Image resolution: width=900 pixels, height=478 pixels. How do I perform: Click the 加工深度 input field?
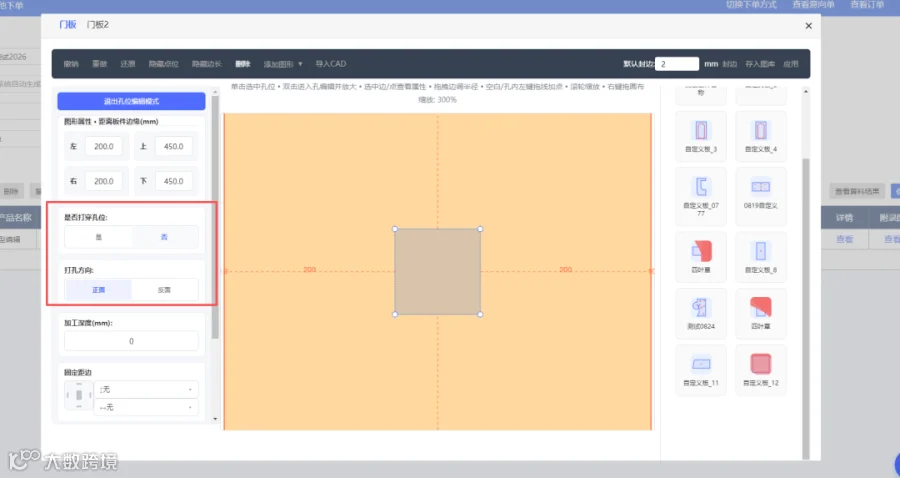click(131, 341)
